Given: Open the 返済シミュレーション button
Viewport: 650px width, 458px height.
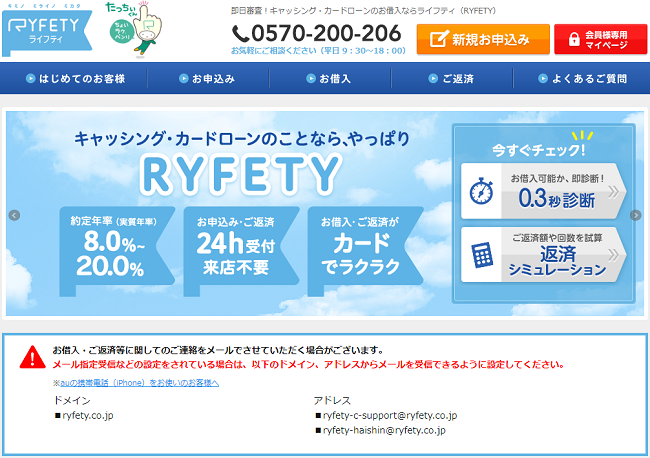Looking at the screenshot, I should 543,255.
